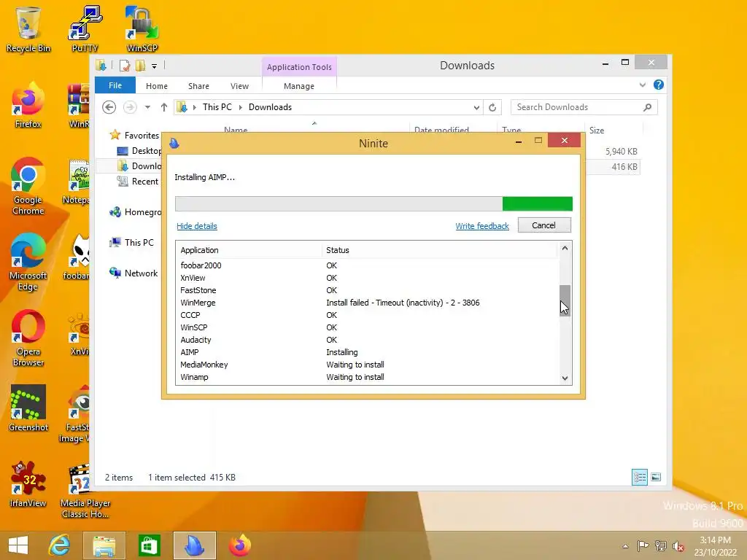This screenshot has height=560, width=747.
Task: Open the Recycle Bin desktop icon
Action: pyautogui.click(x=28, y=28)
